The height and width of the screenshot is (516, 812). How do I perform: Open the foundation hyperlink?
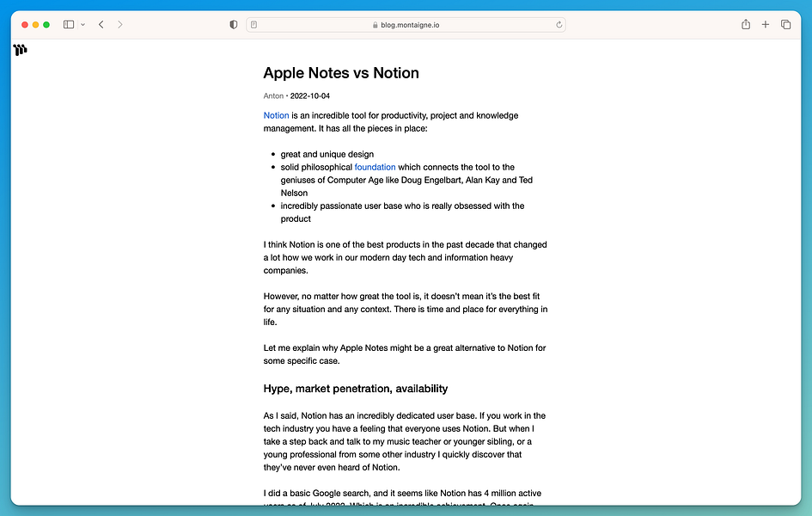pos(375,168)
